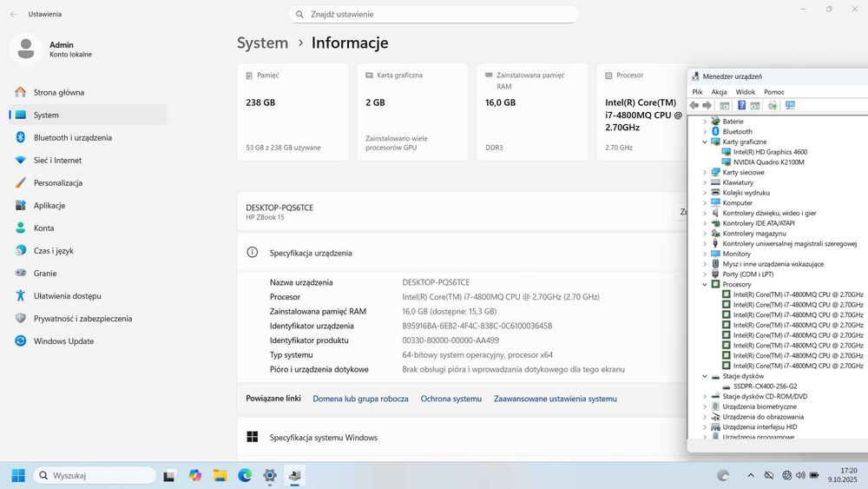Click the Settings back arrow
Screen dimensions: 868x489
coord(13,15)
